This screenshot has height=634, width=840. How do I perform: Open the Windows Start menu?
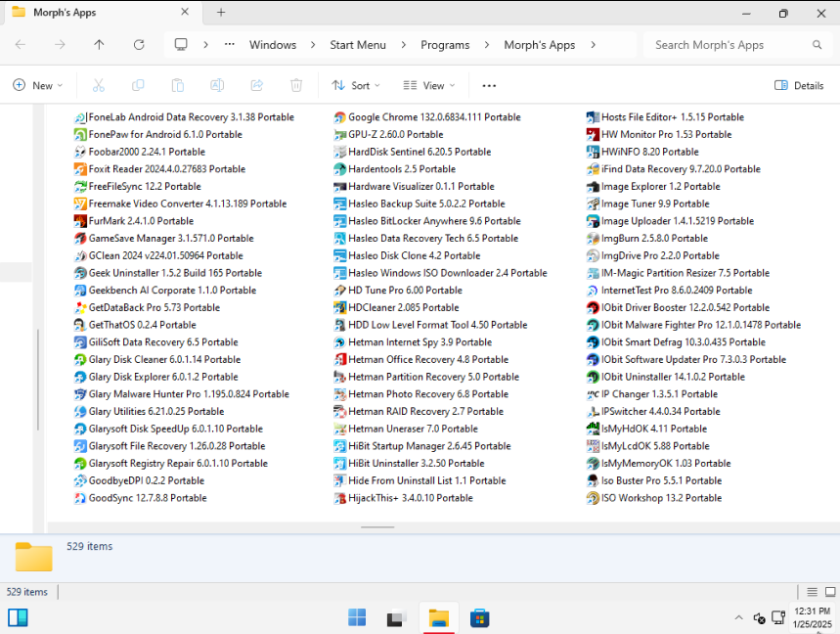click(x=357, y=618)
